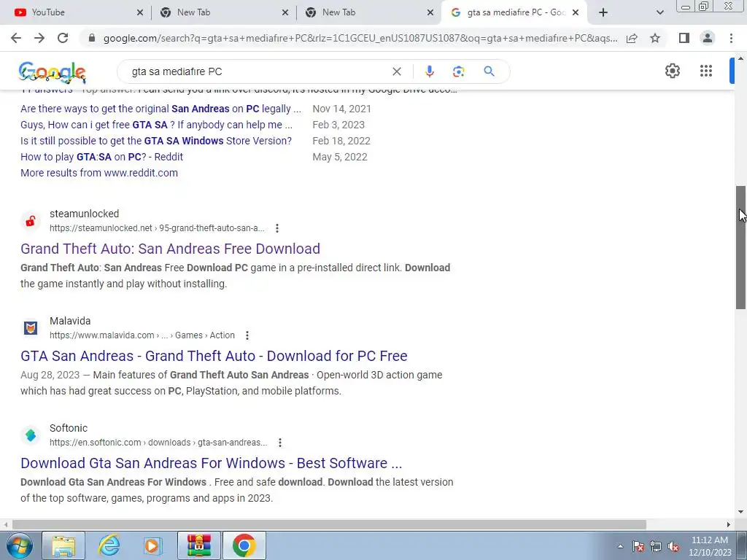Image resolution: width=747 pixels, height=560 pixels.
Task: Open More results from www.reddit.com
Action: (99, 173)
